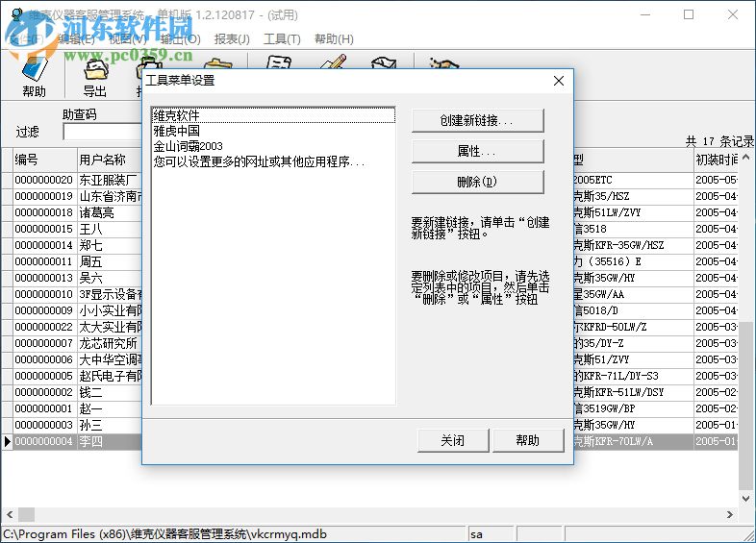The width and height of the screenshot is (756, 543).
Task: Click the 属性... button
Action: tap(477, 151)
